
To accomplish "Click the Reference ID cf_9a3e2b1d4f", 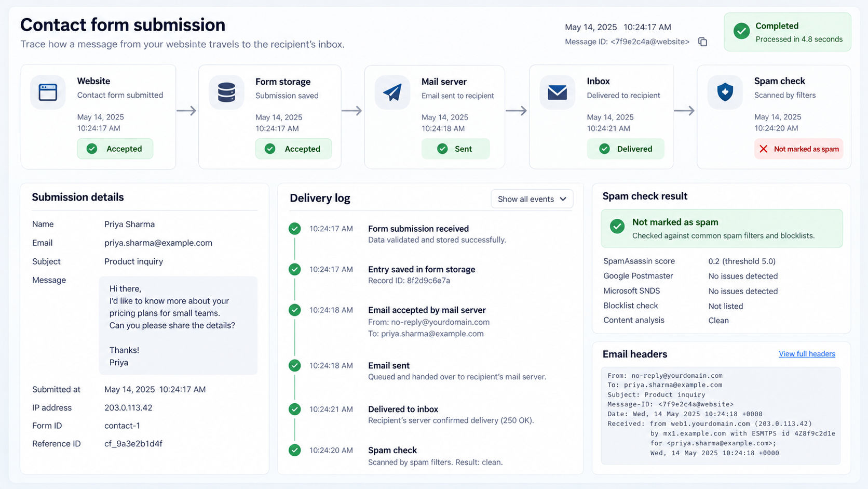I will coord(133,443).
